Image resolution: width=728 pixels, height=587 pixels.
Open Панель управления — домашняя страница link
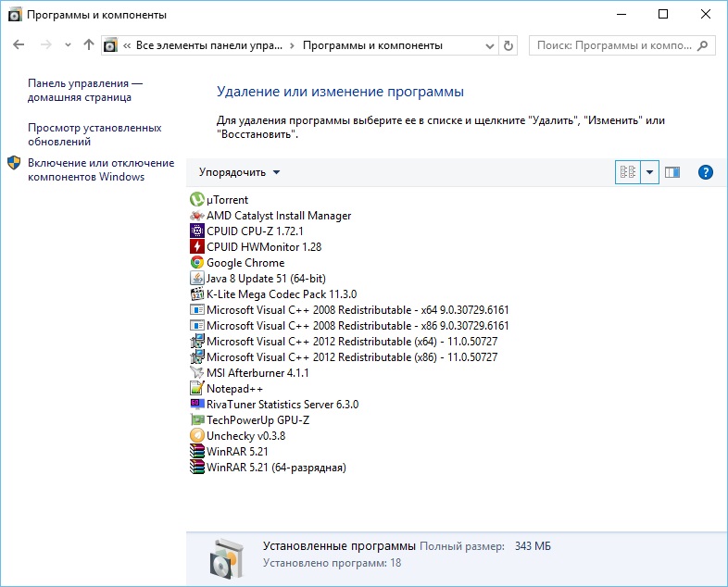[x=85, y=91]
